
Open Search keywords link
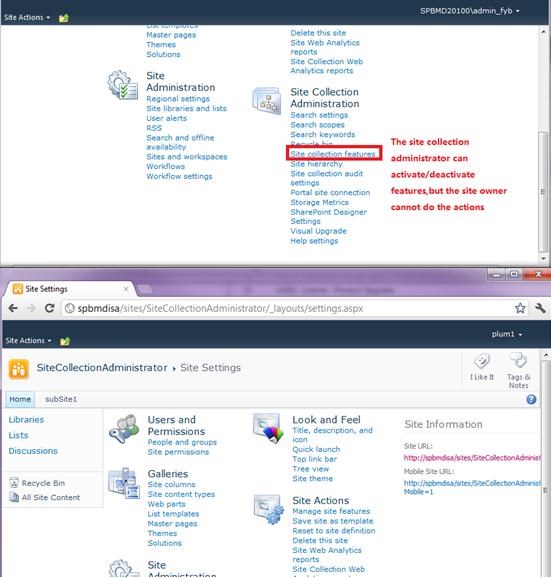(322, 135)
